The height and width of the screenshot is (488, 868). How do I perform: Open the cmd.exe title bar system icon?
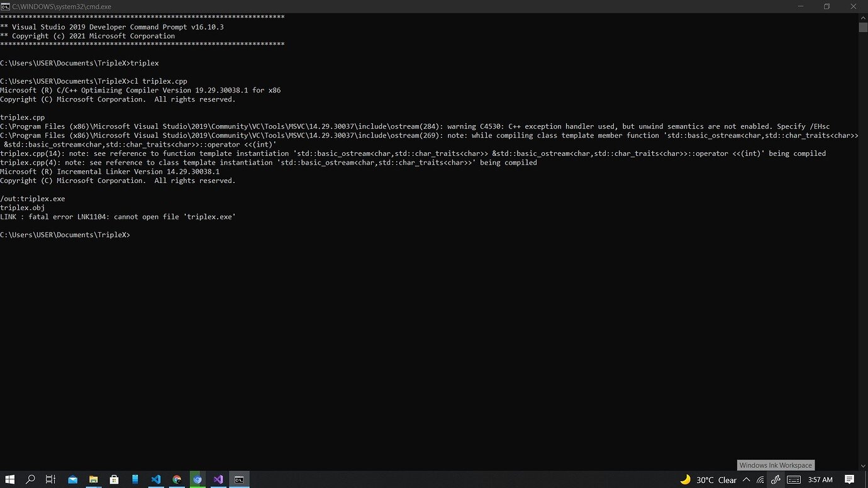(5, 6)
